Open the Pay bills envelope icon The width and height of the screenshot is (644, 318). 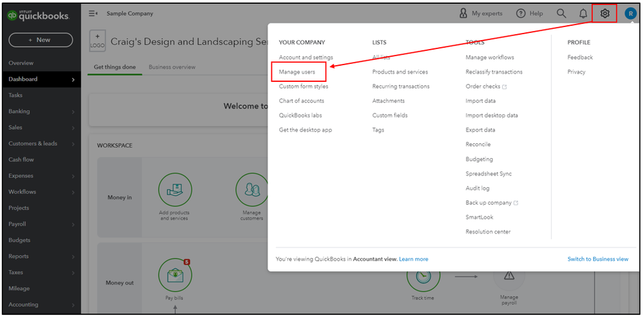click(175, 275)
